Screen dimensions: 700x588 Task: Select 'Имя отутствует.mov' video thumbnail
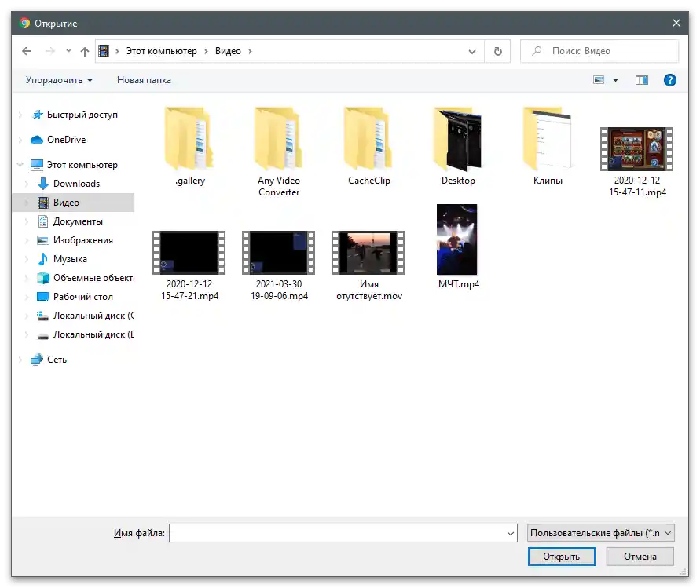[368, 253]
